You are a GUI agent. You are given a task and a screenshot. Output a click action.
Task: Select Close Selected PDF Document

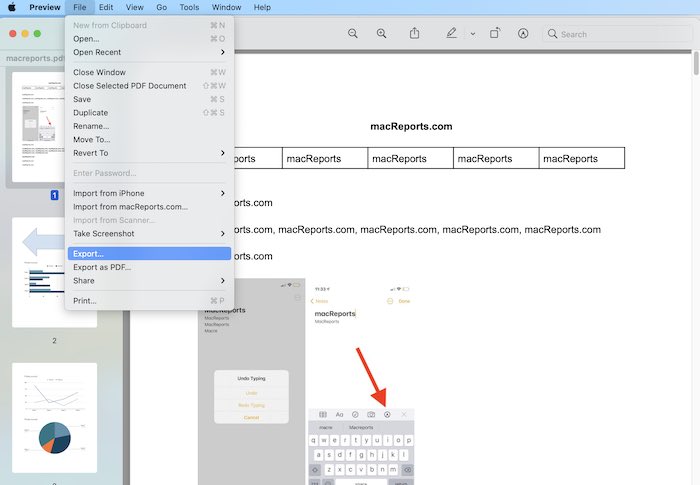(149, 86)
